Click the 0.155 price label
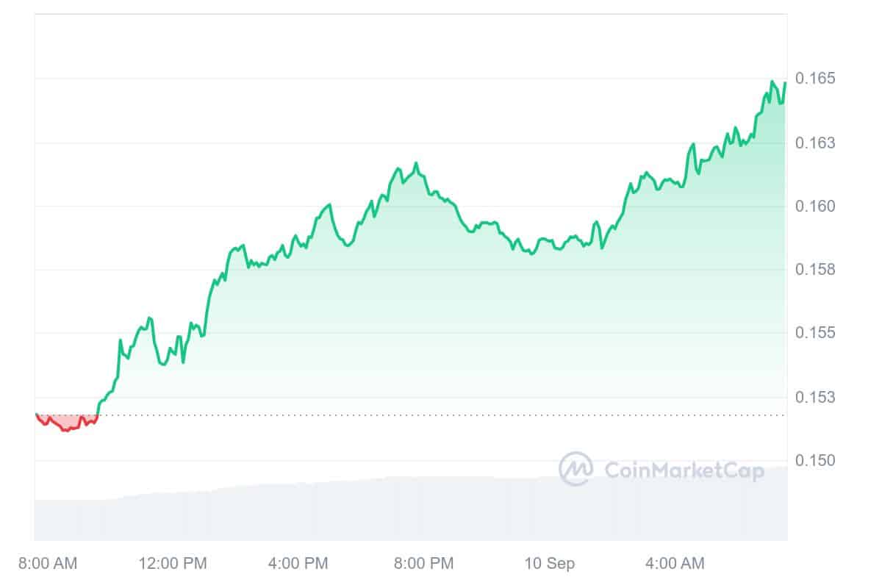882x588 pixels. point(815,333)
